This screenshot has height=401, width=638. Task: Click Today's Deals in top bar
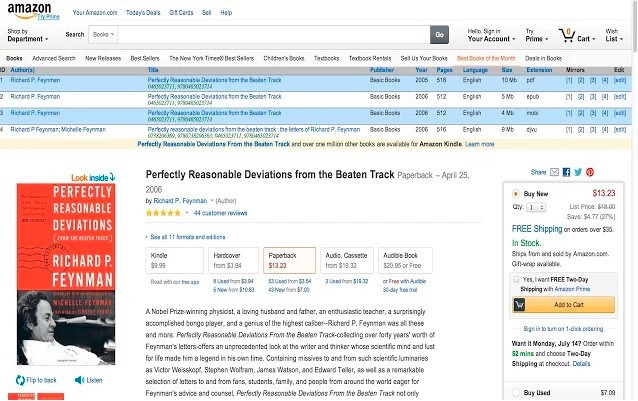(x=143, y=13)
